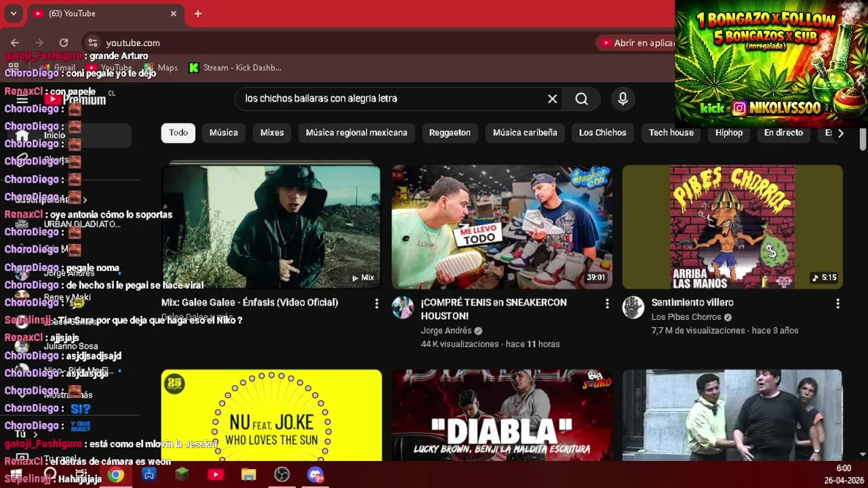This screenshot has width=868, height=488.
Task: Open the DIABLA video thumbnail
Action: pyautogui.click(x=502, y=415)
